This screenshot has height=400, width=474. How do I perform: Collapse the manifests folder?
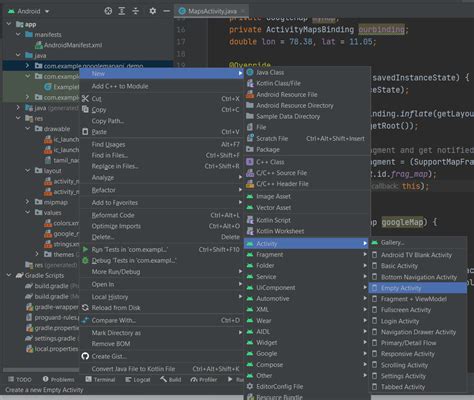click(x=18, y=34)
